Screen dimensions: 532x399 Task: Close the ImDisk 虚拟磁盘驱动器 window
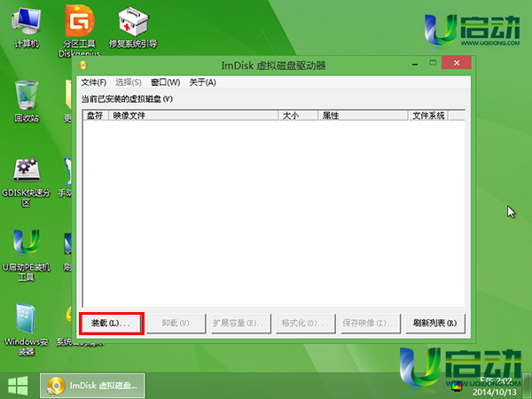pyautogui.click(x=457, y=63)
